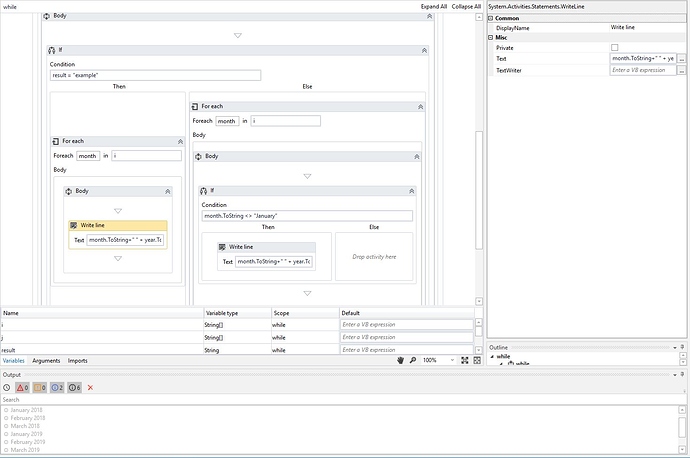Click the inner Condition field month.ToString <> "January"
Image resolution: width=690 pixels, height=458 pixels.
[307, 216]
